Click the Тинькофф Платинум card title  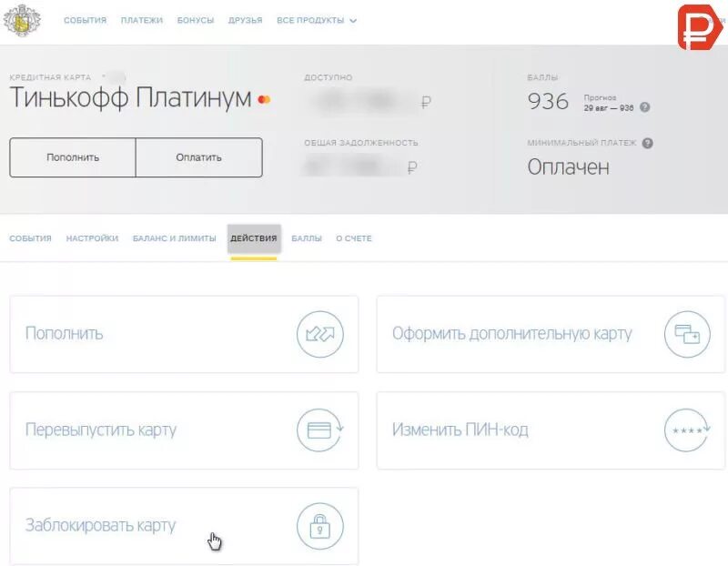pyautogui.click(x=130, y=98)
